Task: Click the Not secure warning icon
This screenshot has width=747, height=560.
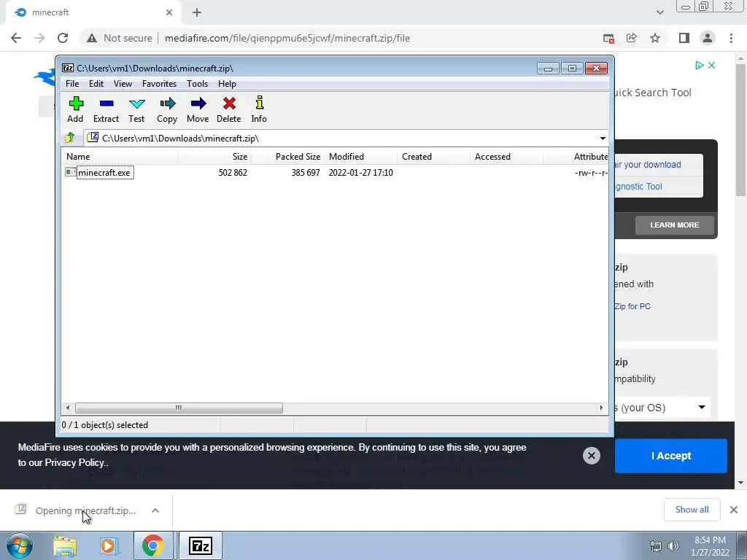Action: point(92,38)
